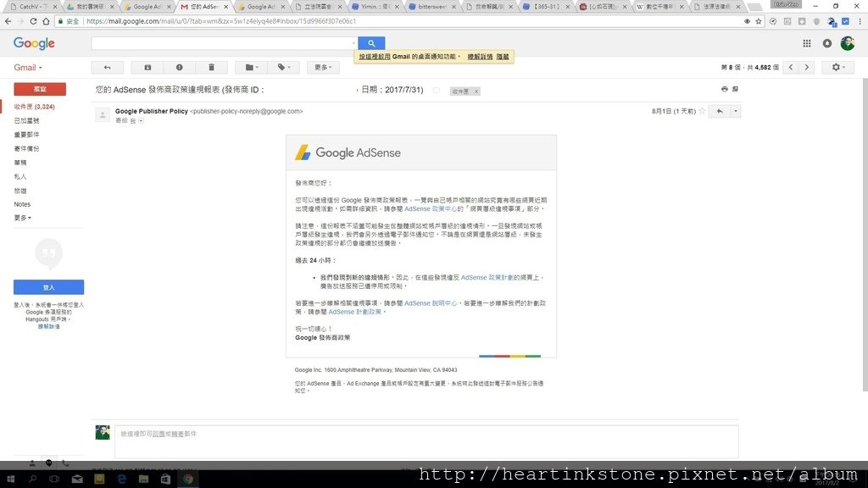Open the AdSense 計劃政策 link
868x488 pixels.
pyautogui.click(x=355, y=312)
